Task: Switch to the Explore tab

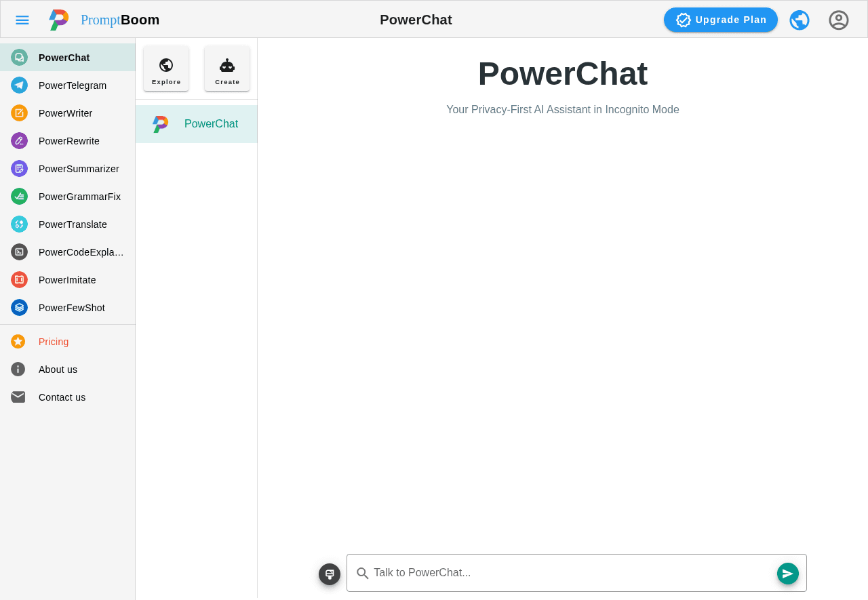Action: pyautogui.click(x=166, y=68)
